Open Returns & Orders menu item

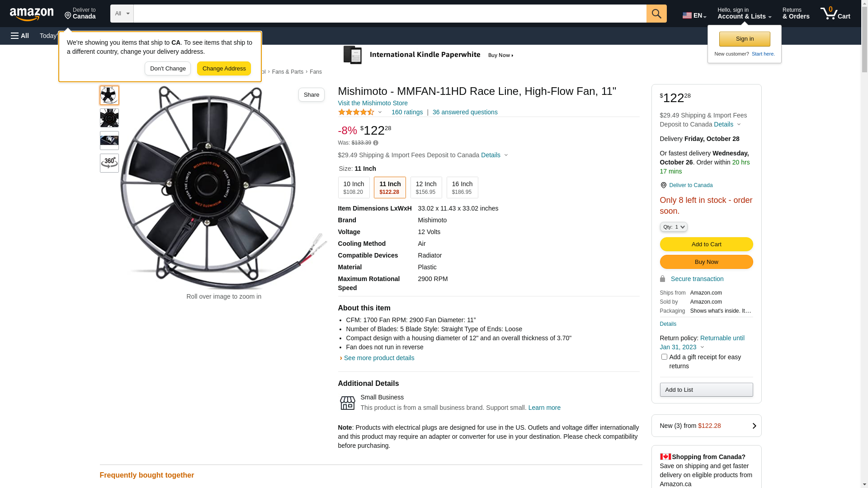[x=796, y=14]
